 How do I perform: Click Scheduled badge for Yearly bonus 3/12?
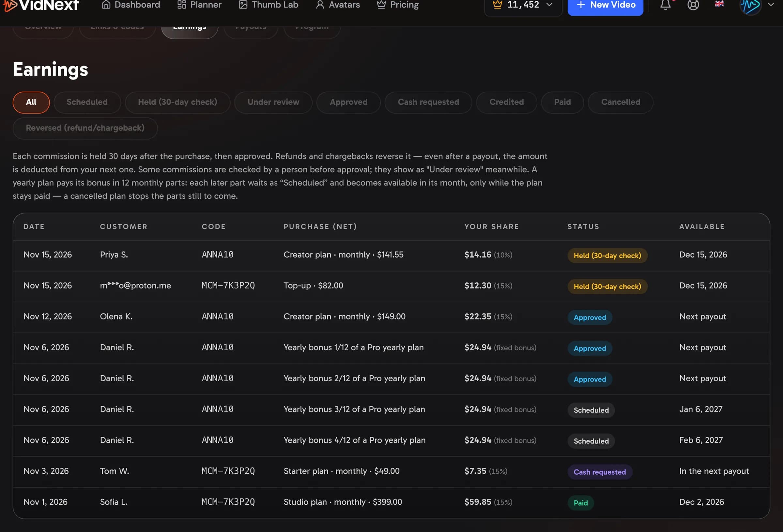591,410
